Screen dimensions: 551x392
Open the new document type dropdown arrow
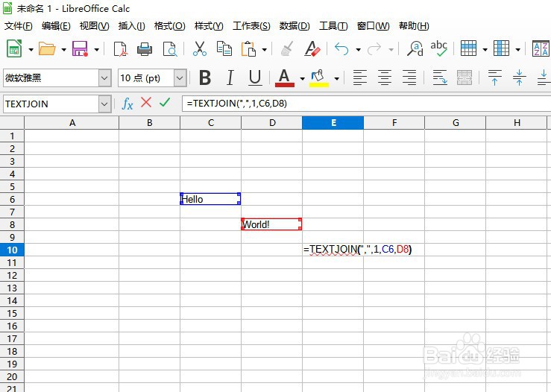click(x=31, y=49)
